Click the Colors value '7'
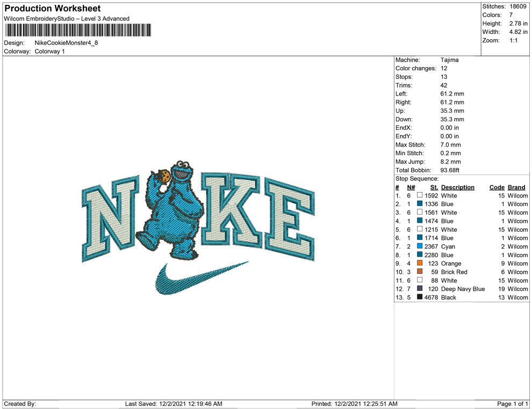The image size is (532, 409). pyautogui.click(x=511, y=15)
